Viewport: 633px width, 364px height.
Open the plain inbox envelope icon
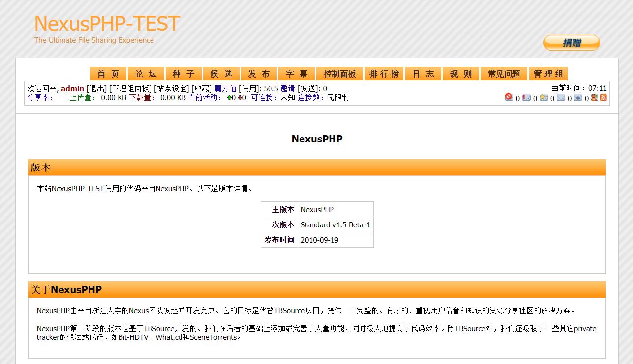pos(561,98)
